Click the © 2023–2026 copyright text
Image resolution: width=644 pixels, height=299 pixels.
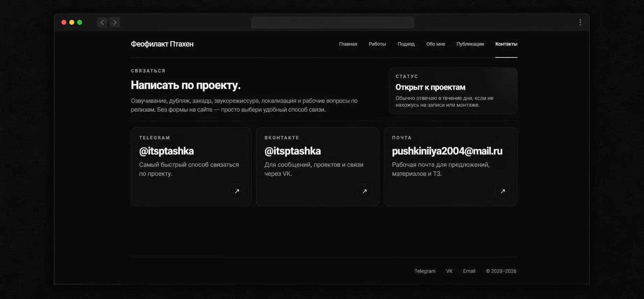tap(501, 271)
